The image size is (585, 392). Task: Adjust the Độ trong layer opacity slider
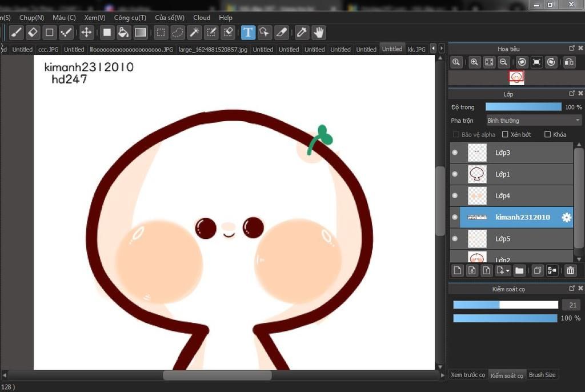coord(523,107)
